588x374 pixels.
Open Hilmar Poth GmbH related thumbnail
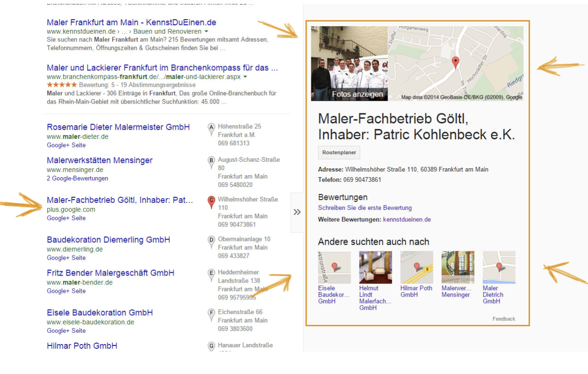point(417,267)
